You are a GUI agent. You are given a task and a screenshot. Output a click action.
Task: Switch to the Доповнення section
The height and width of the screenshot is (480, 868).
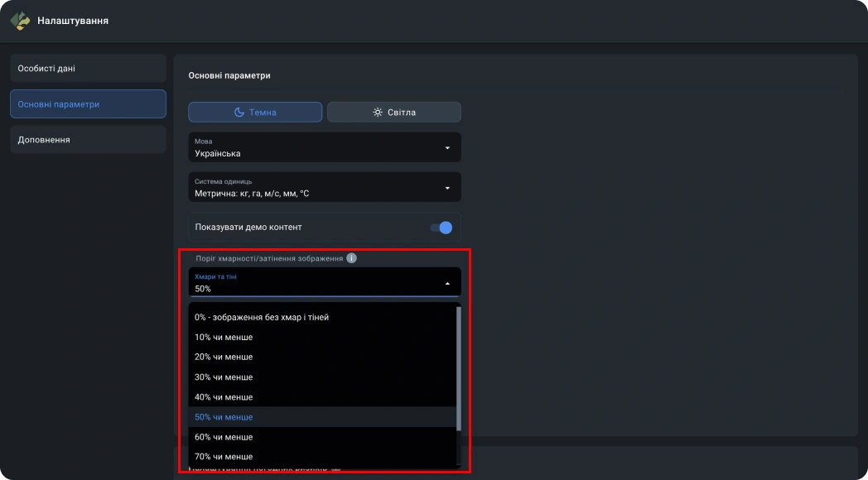(x=88, y=140)
